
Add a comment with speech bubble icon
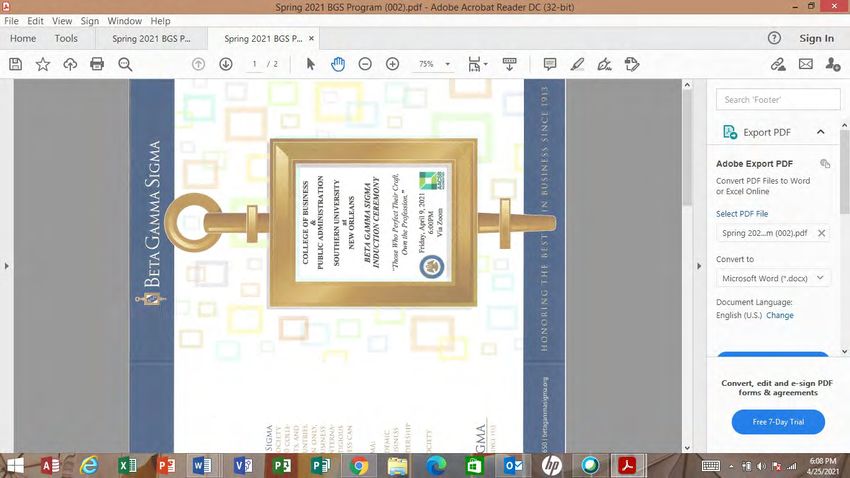click(x=550, y=64)
